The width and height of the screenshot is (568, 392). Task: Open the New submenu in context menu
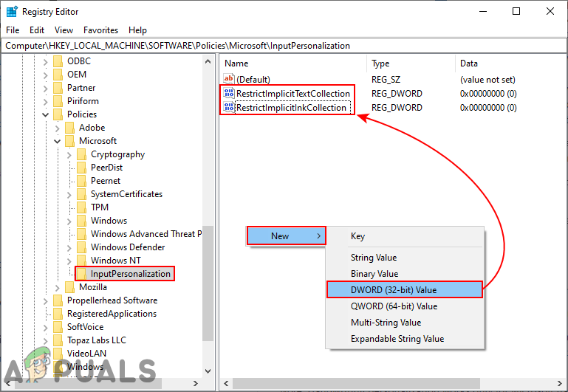pyautogui.click(x=286, y=236)
